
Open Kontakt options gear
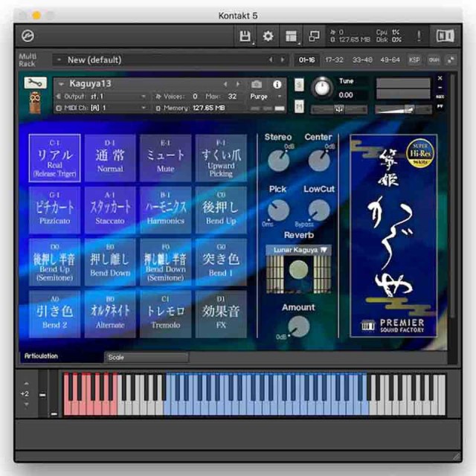coord(268,36)
